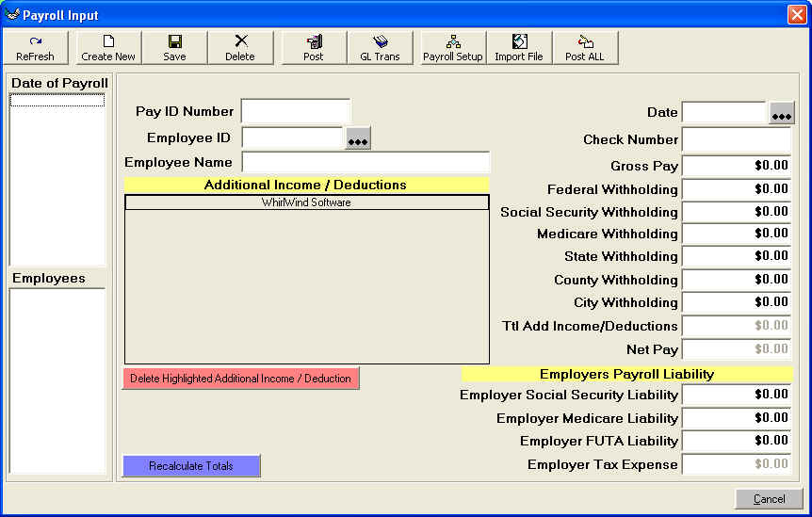Click the Employee ID input field

coord(293,138)
